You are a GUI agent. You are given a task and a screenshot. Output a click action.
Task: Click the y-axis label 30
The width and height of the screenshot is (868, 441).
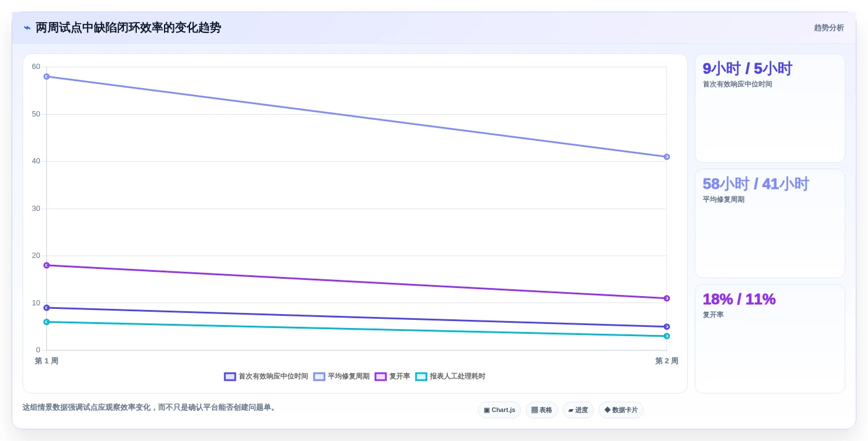click(36, 209)
